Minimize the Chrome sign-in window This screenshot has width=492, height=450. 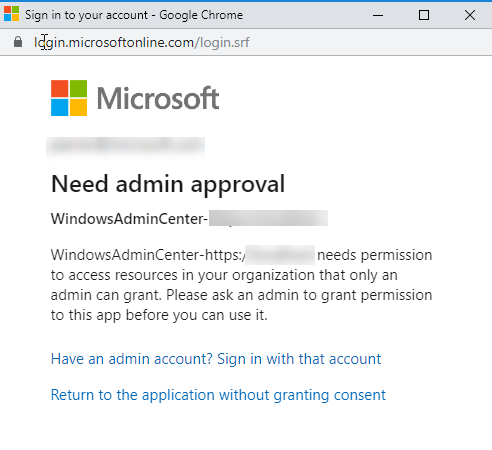(378, 15)
